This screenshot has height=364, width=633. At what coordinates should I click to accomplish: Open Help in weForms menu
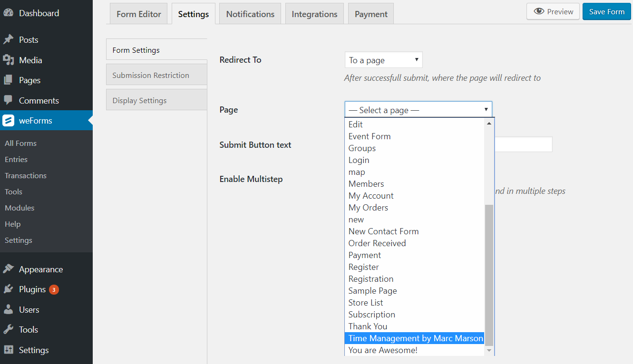point(12,224)
